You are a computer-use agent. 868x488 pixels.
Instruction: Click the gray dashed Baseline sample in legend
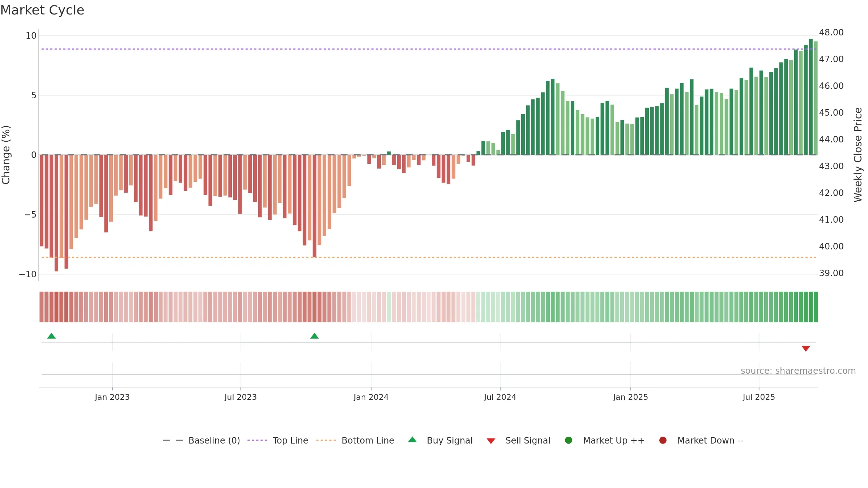click(173, 440)
